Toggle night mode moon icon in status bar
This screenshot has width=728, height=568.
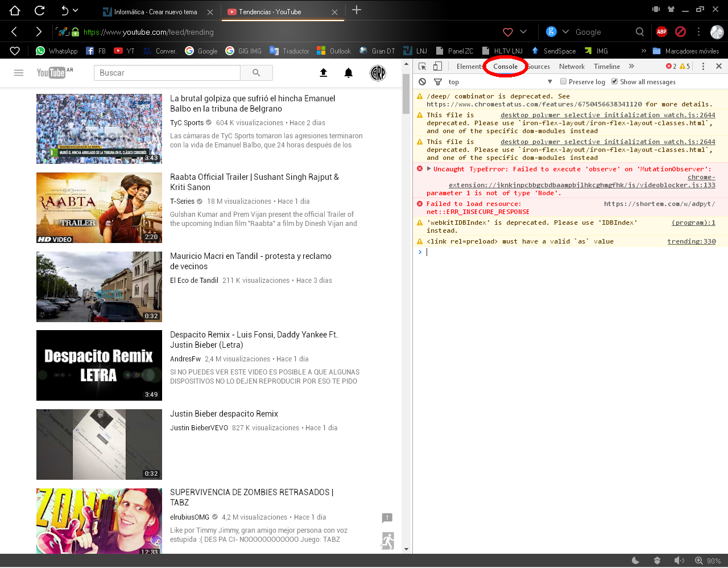pos(636,561)
